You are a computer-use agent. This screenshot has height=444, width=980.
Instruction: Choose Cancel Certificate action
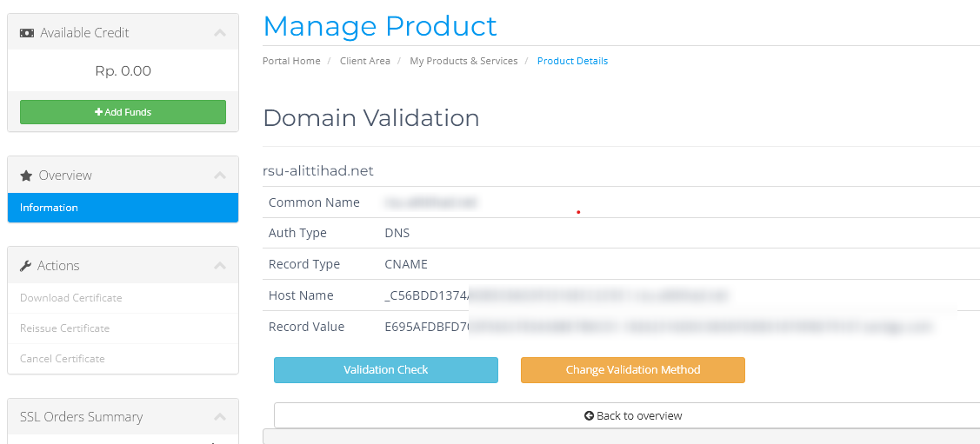[63, 359]
